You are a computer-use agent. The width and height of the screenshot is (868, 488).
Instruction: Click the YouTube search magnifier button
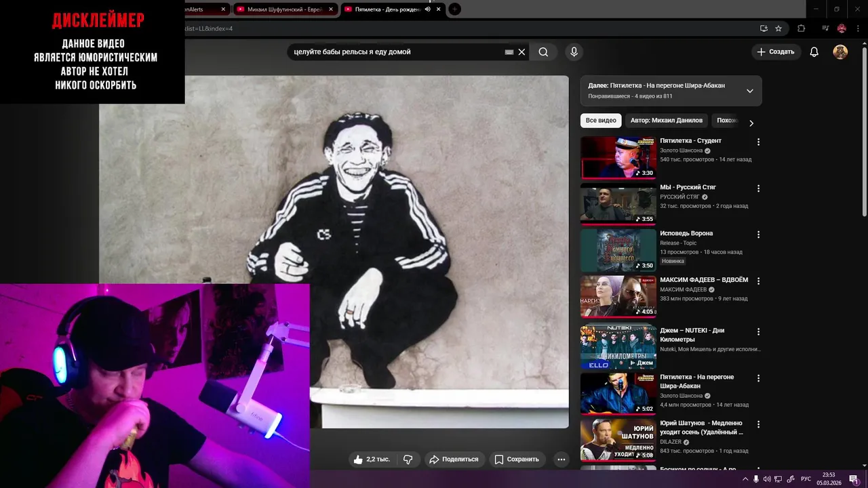(x=543, y=52)
